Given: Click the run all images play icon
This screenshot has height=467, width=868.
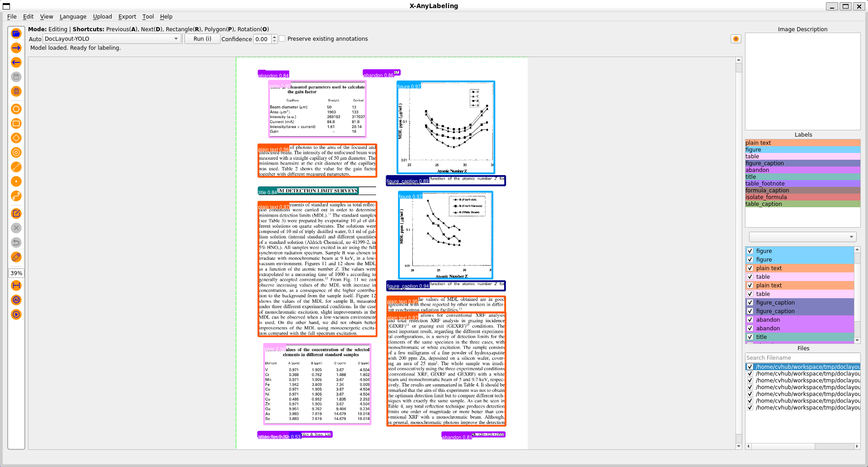Looking at the screenshot, I should point(16,315).
